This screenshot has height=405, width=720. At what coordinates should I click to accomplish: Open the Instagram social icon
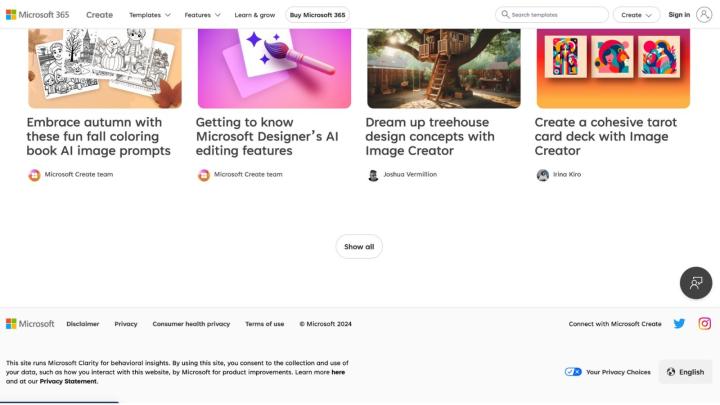click(x=704, y=324)
